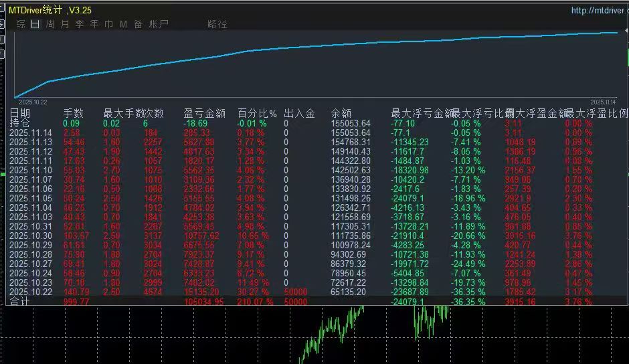Select the 2025.11.03 date row
Screen dimensions: 629x364
31,217
